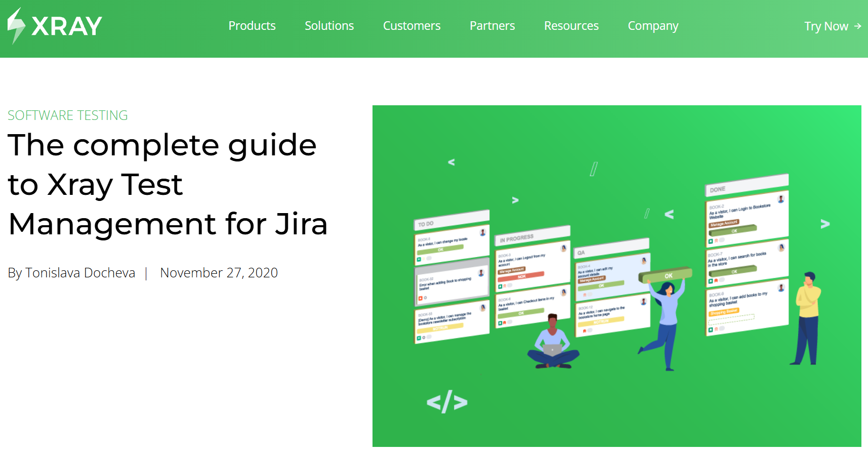Click the arrow icon beside Try Now
The image size is (868, 453).
(857, 26)
